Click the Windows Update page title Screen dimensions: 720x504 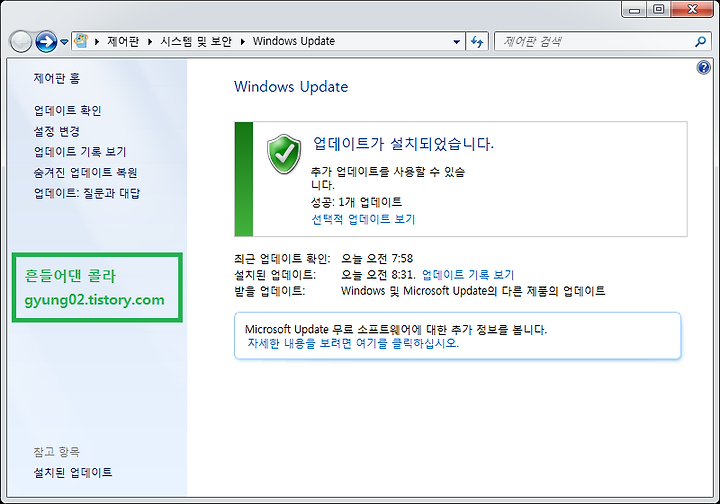click(291, 87)
